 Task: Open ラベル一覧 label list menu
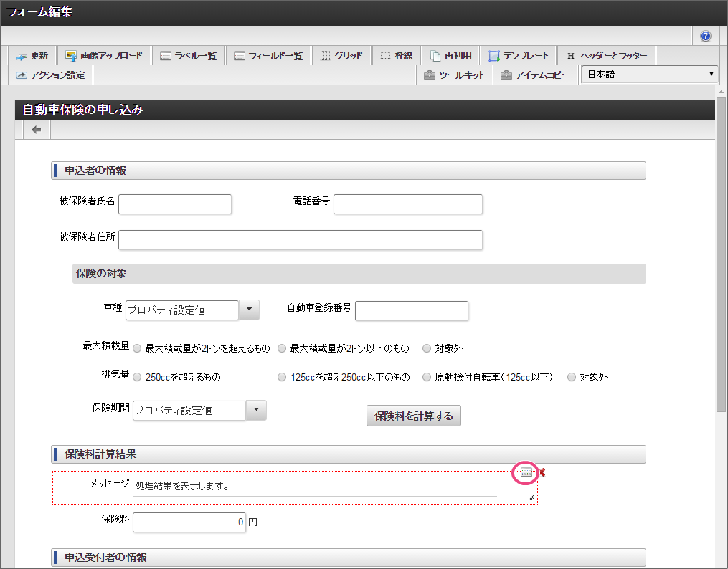click(x=189, y=56)
